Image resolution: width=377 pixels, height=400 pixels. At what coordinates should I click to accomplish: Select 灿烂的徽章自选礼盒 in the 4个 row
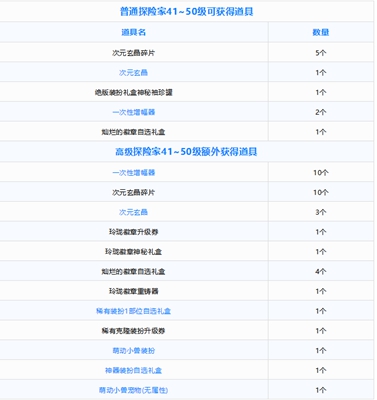(x=133, y=271)
